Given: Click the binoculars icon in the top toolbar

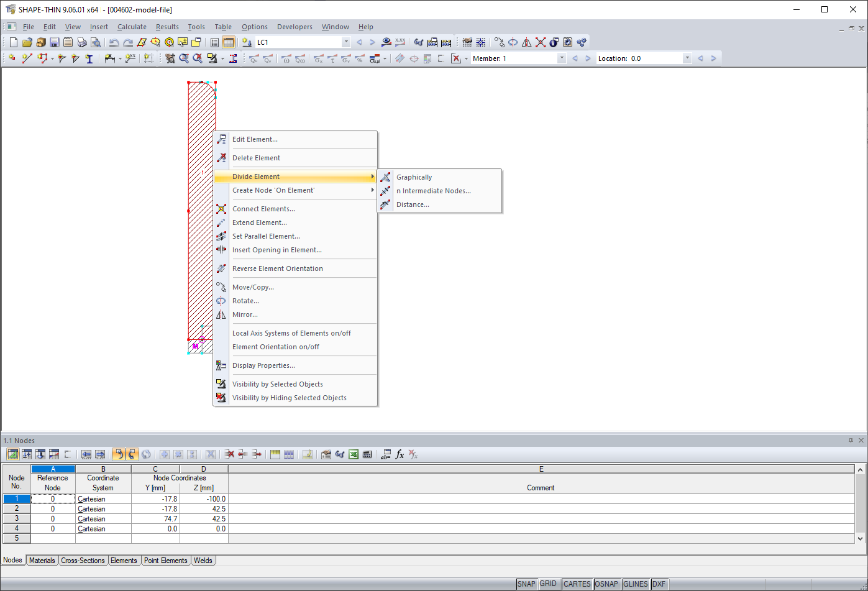Looking at the screenshot, I should pyautogui.click(x=418, y=42).
